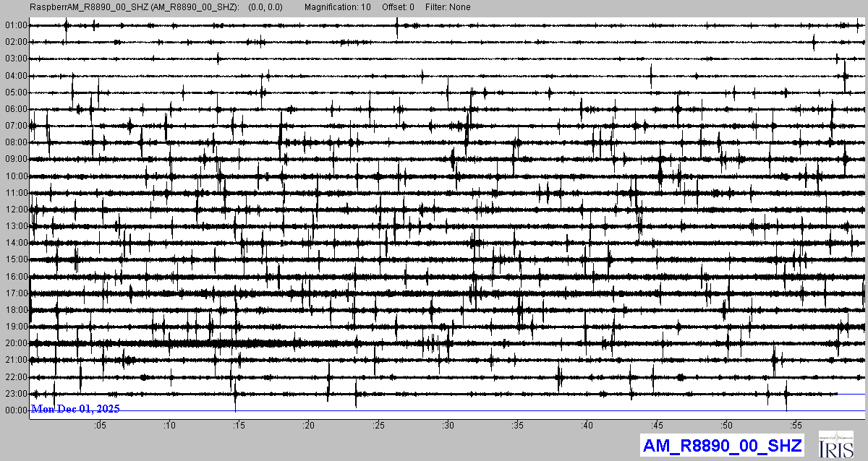868x461 pixels.
Task: Click the blue AM_R8890_00_SHZ station label
Action: (723, 445)
